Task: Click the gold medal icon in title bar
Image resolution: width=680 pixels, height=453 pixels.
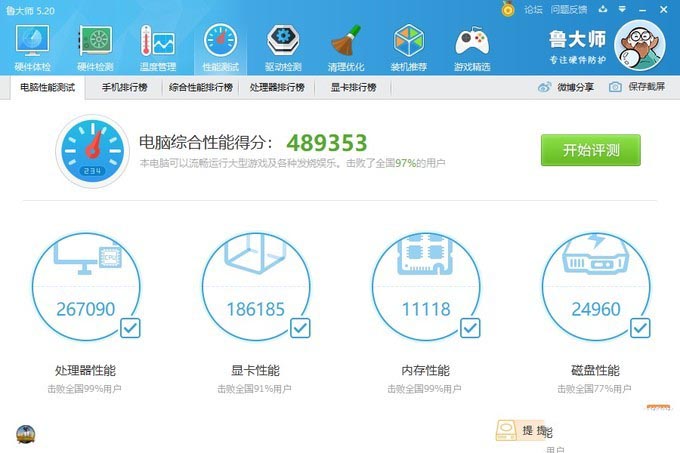Action: pyautogui.click(x=508, y=9)
